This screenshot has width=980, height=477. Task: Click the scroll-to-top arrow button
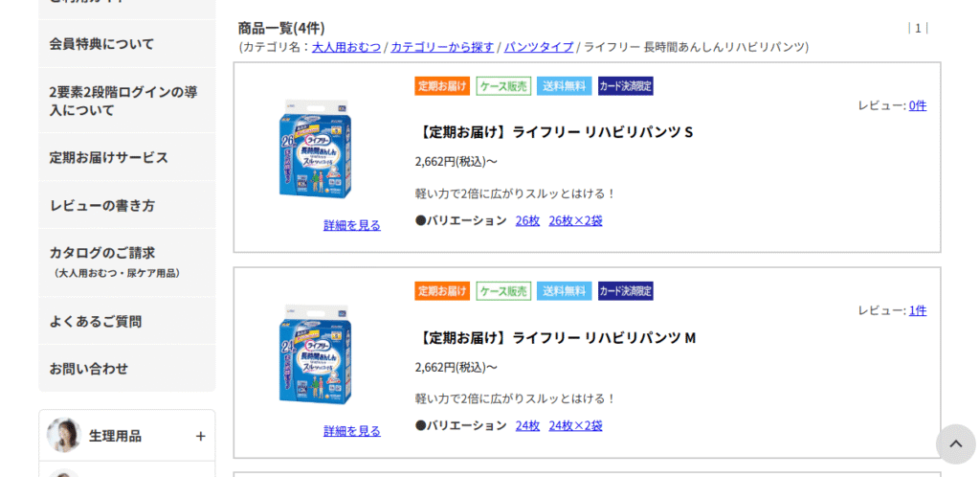(x=955, y=443)
